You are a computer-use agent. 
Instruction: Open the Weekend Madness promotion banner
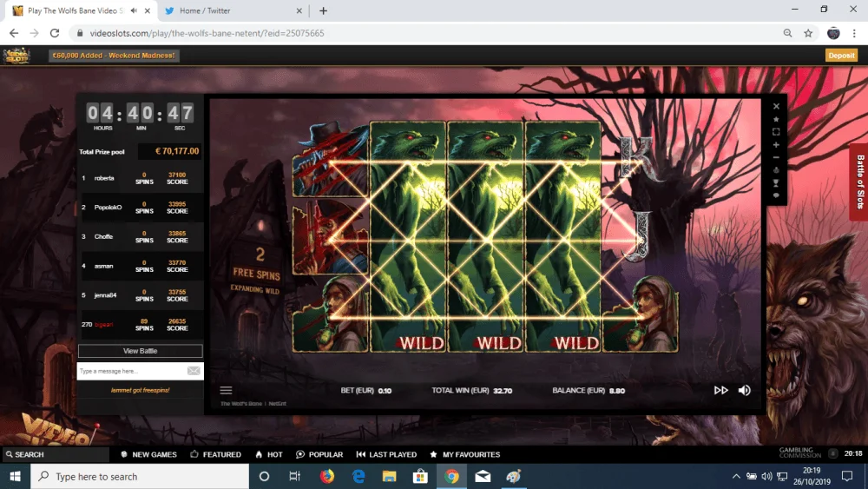tap(114, 56)
